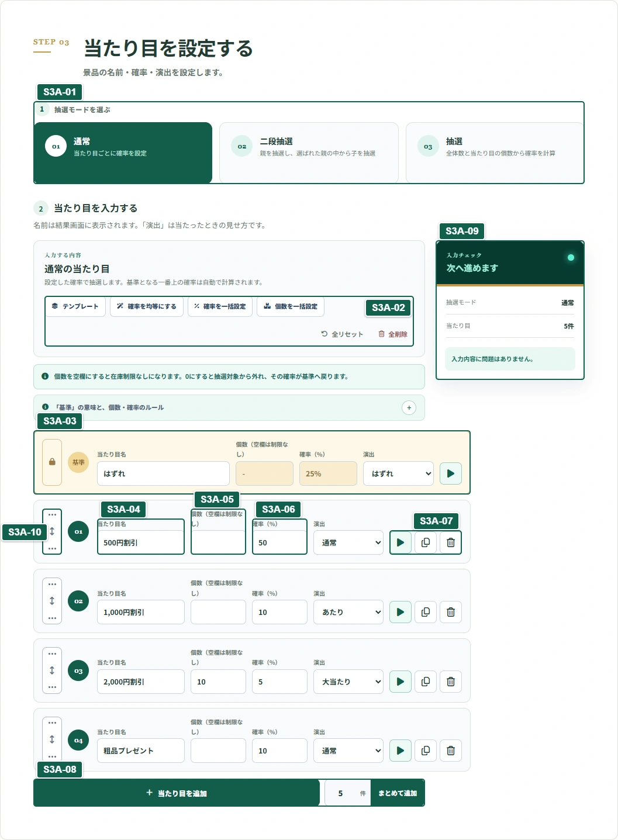Click 確率を均等にする button
The image size is (618, 840).
tap(147, 306)
